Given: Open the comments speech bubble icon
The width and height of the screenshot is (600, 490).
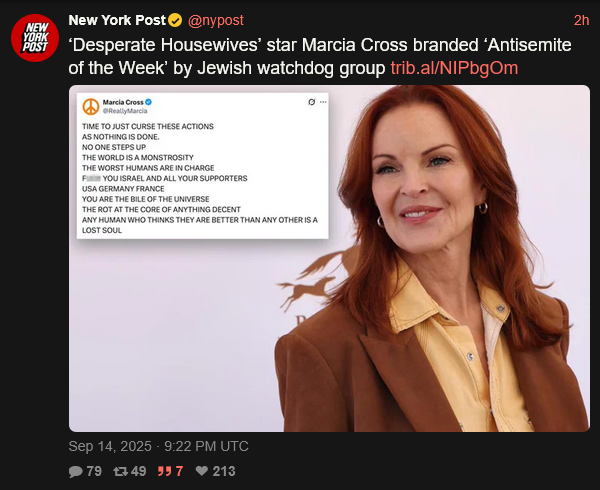Looking at the screenshot, I should (76, 471).
